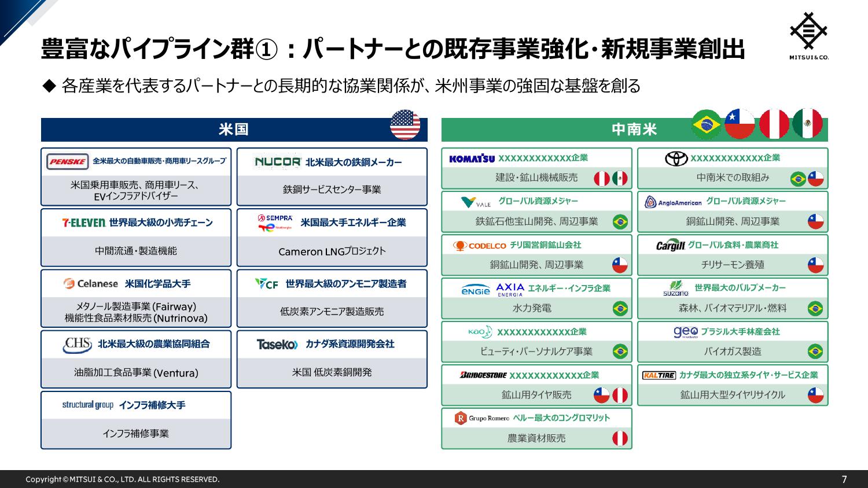Click the structural group logo
The height and width of the screenshot is (488, 868).
88,405
